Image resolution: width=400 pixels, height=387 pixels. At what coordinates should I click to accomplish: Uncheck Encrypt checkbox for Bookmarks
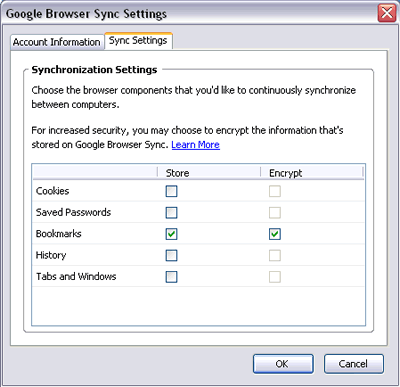275,234
